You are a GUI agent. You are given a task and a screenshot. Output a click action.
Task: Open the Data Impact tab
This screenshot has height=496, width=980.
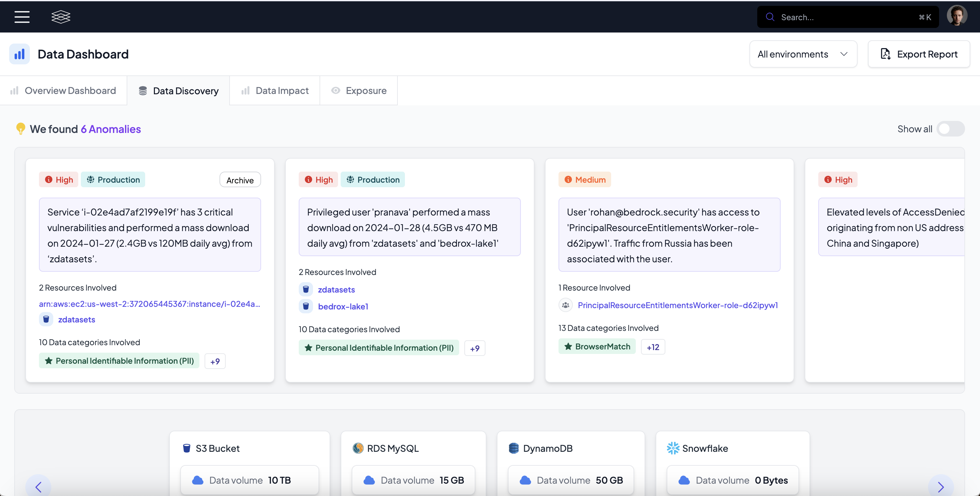pyautogui.click(x=275, y=90)
